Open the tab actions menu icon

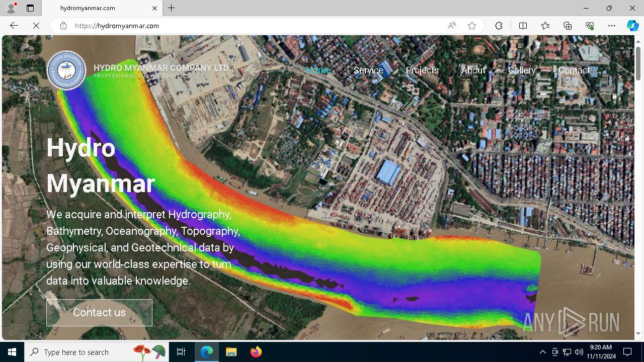[30, 8]
